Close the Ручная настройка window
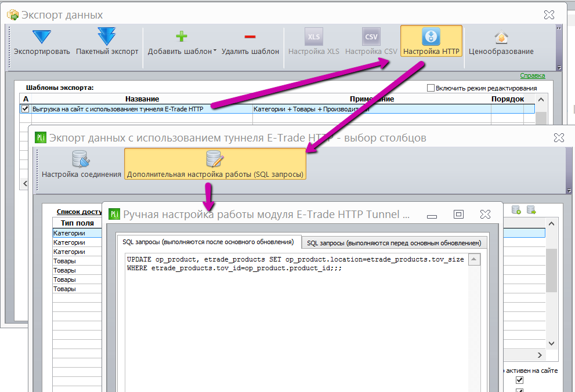Image resolution: width=575 pixels, height=392 pixels. tap(485, 215)
